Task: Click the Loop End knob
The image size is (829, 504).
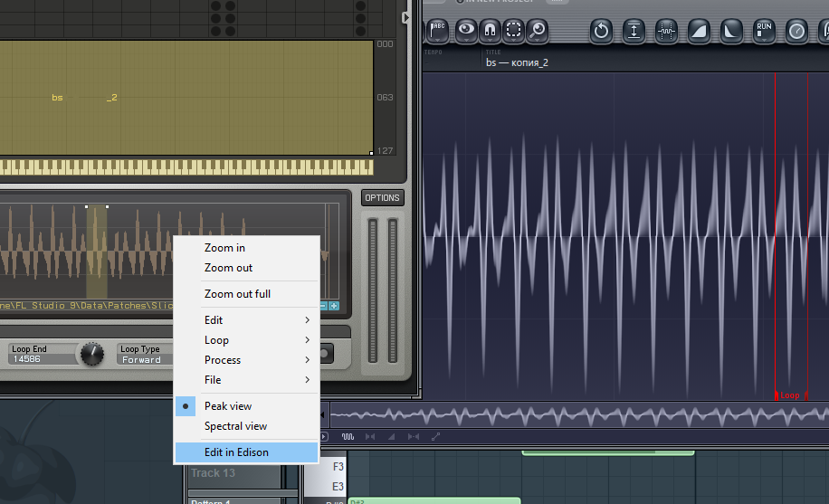Action: pyautogui.click(x=92, y=354)
